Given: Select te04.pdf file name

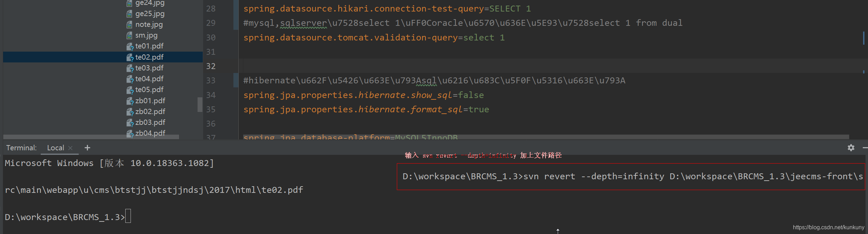Looking at the screenshot, I should (149, 79).
